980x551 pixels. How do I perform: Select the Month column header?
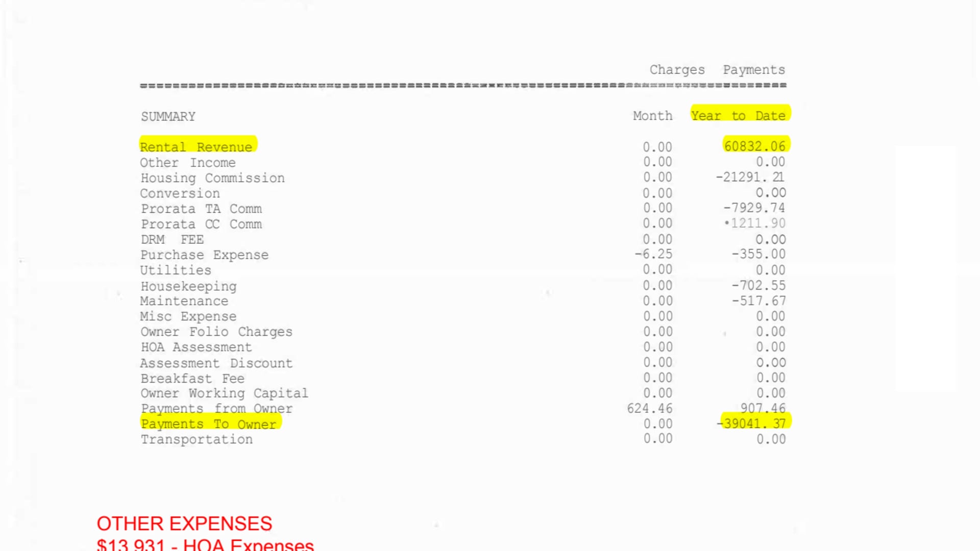pyautogui.click(x=651, y=116)
